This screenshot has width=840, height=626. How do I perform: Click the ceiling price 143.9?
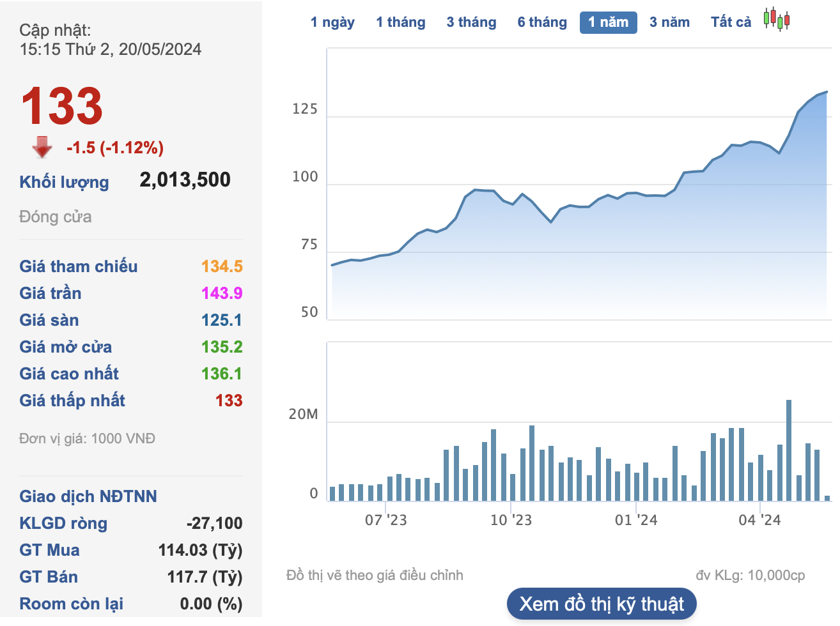pyautogui.click(x=222, y=293)
